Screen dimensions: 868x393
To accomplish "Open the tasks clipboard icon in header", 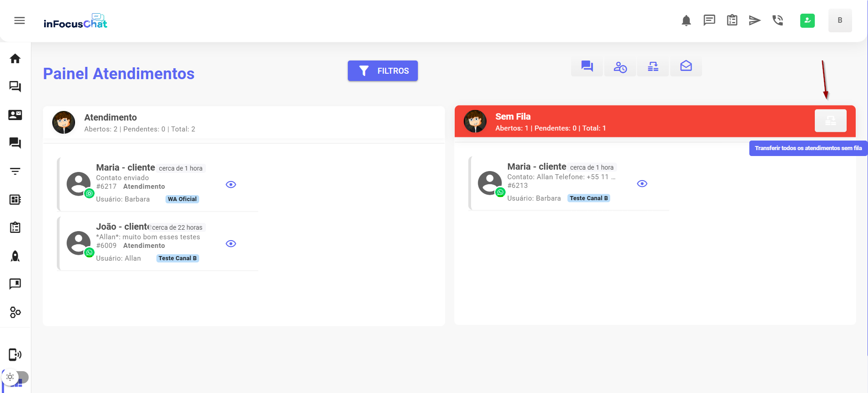I will click(732, 20).
